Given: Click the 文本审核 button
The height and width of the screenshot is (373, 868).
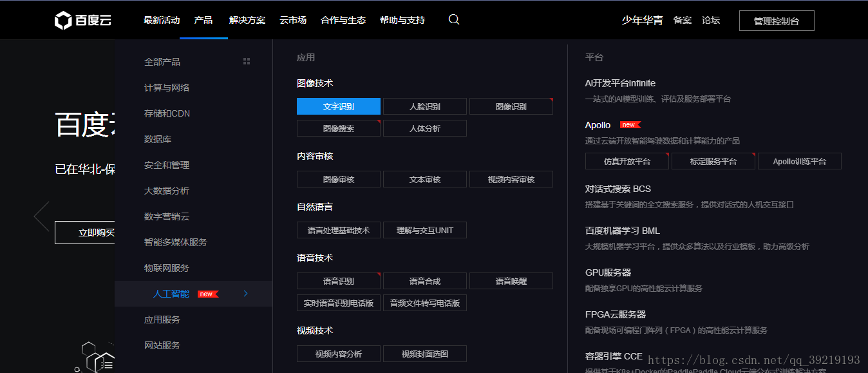Looking at the screenshot, I should point(425,179).
